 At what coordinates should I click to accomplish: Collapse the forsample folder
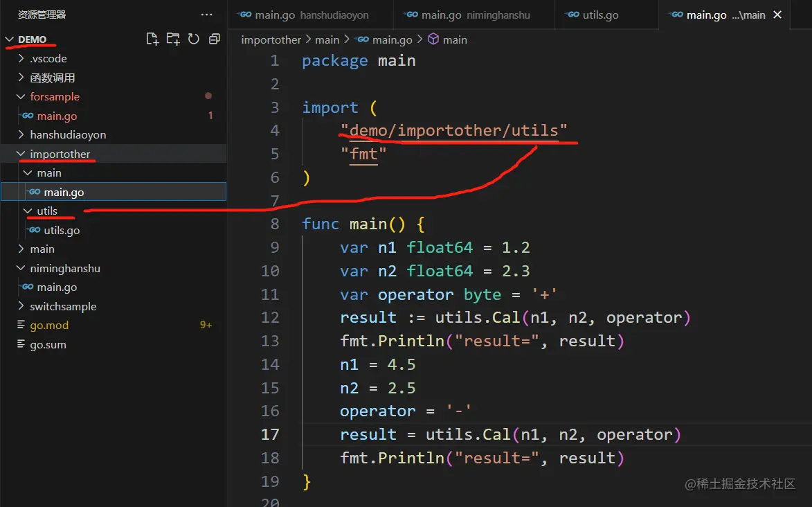point(21,96)
